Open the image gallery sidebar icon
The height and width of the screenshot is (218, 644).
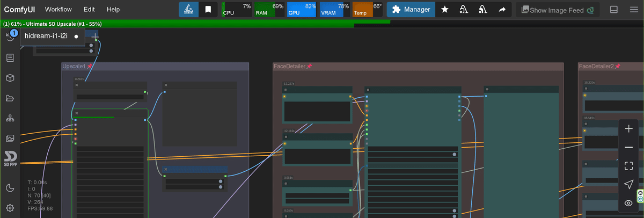tap(10, 139)
